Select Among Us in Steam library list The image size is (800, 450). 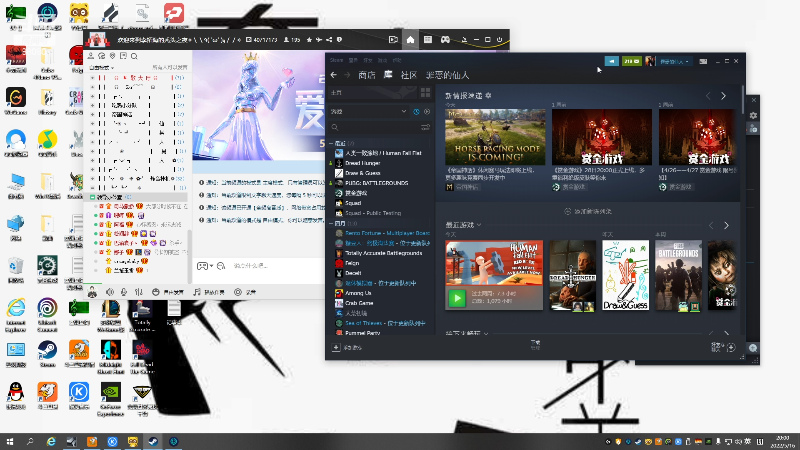click(x=358, y=293)
